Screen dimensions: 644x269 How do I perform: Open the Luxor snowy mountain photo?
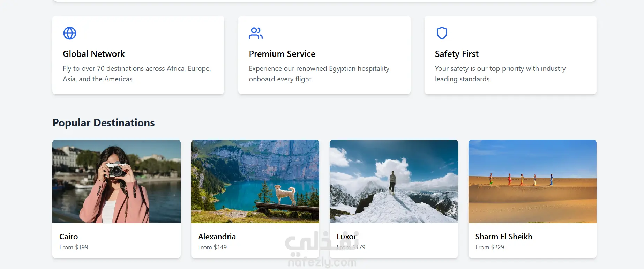pos(394,181)
